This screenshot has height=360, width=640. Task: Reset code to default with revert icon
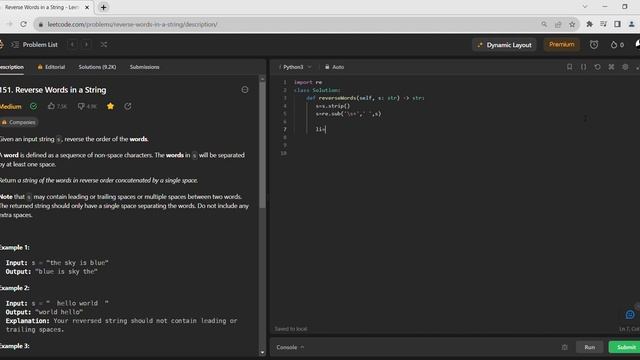pos(597,67)
